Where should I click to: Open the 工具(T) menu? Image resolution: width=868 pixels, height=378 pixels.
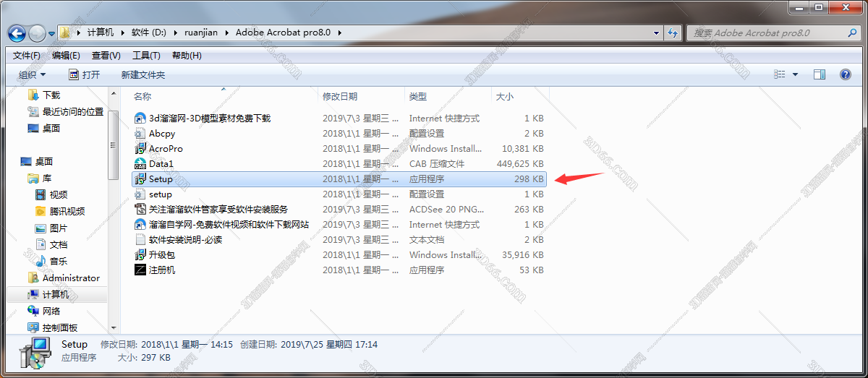[146, 56]
